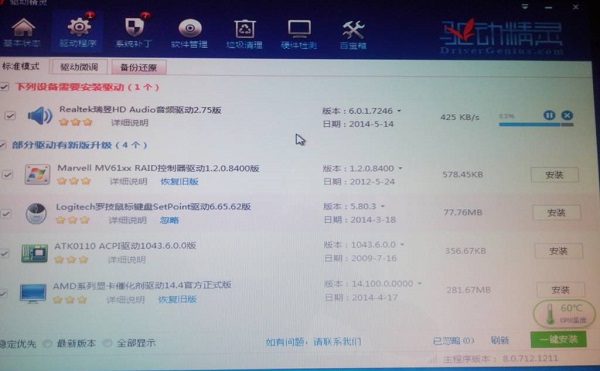The image size is (600, 371).
Task: Click the 驱动精灵 DriverGenius logo
Action: click(x=501, y=36)
